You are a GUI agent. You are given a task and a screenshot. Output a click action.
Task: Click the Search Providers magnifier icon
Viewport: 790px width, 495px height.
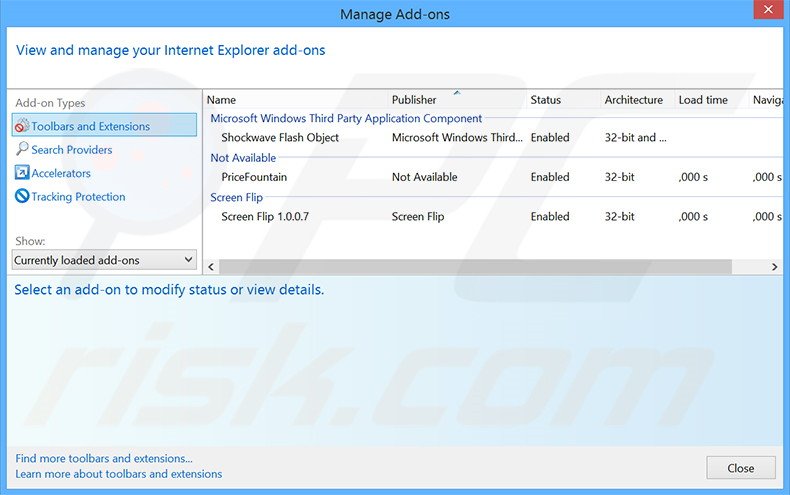(22, 149)
